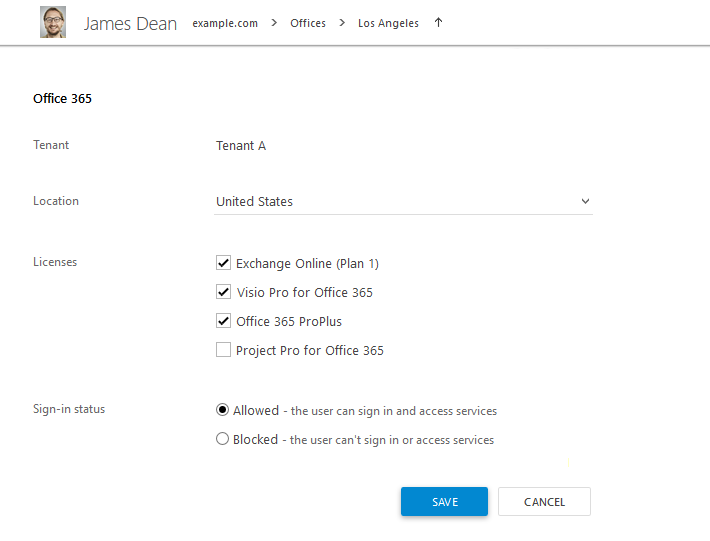This screenshot has width=710, height=541.
Task: Click the Exchange Online (Plan 1) label
Action: coord(307,263)
